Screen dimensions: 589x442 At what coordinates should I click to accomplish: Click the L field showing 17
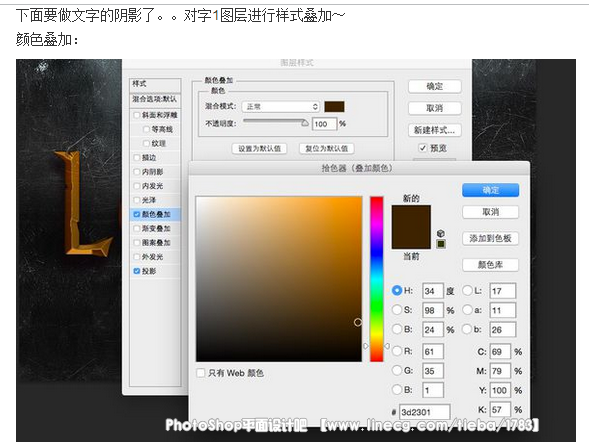[x=503, y=291]
